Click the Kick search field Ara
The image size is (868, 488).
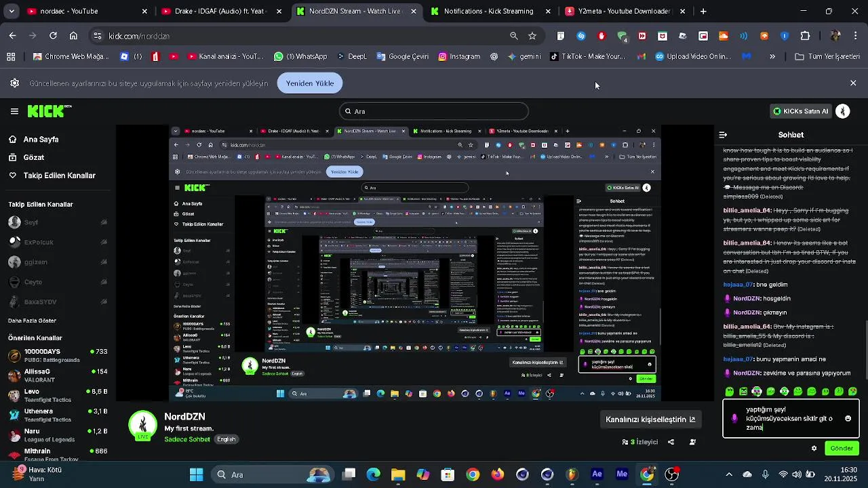tap(433, 111)
